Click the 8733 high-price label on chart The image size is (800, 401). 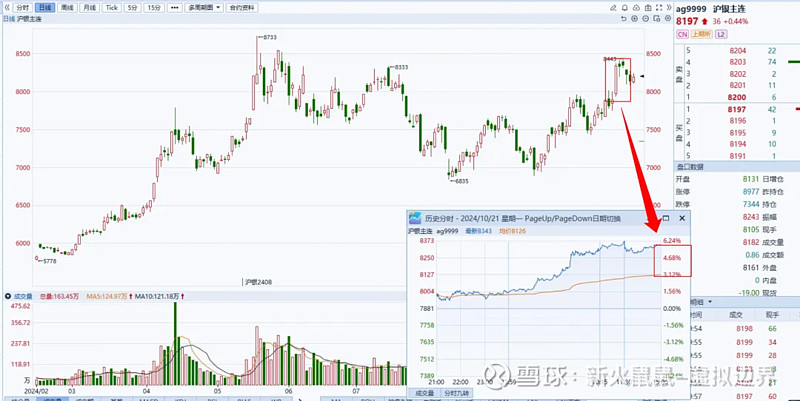click(x=269, y=37)
